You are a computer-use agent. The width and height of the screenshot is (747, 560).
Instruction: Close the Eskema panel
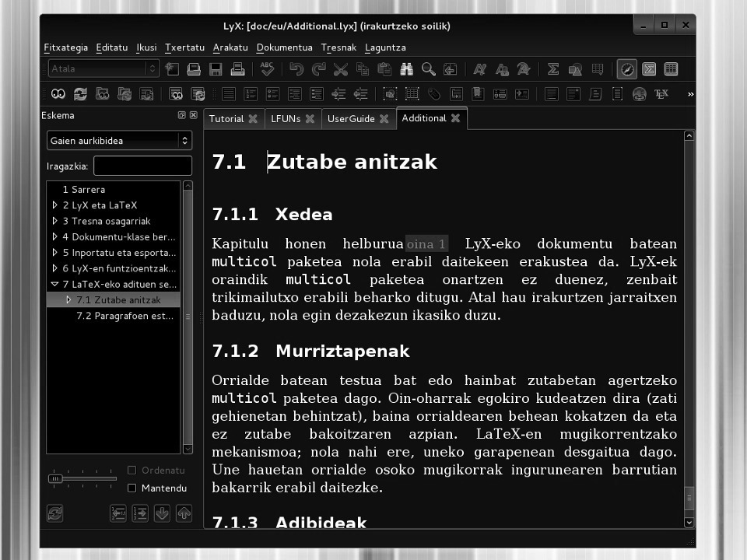click(194, 115)
